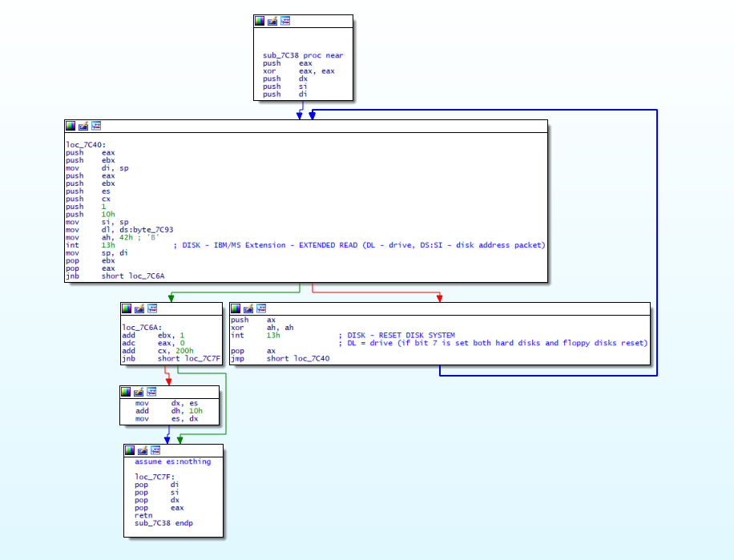
Task: Click group-nodes icon on loc_7C7F block
Action: [155, 450]
